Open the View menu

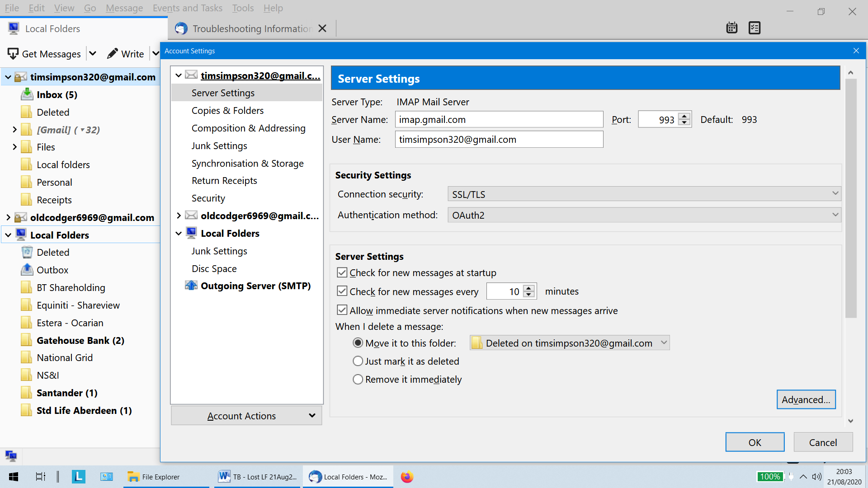(64, 8)
